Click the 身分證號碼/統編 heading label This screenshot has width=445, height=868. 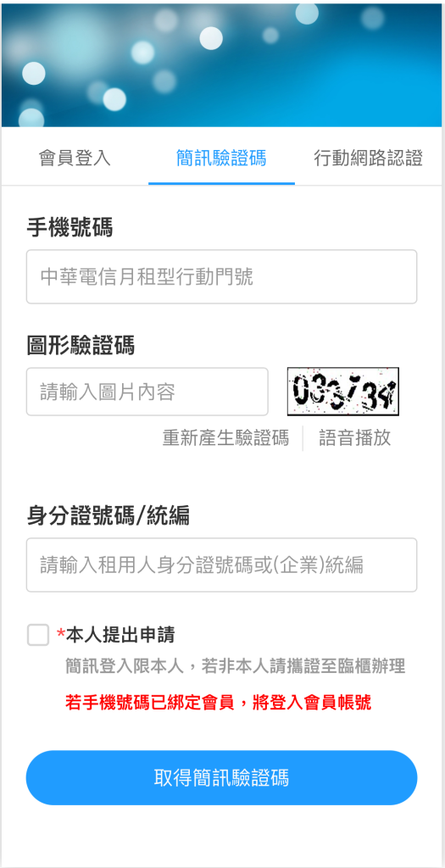click(x=108, y=516)
